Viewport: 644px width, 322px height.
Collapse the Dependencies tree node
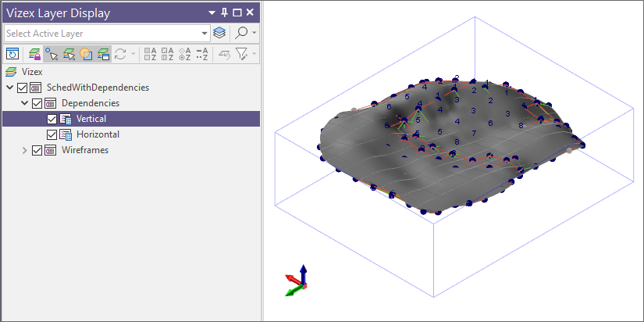click(25, 103)
